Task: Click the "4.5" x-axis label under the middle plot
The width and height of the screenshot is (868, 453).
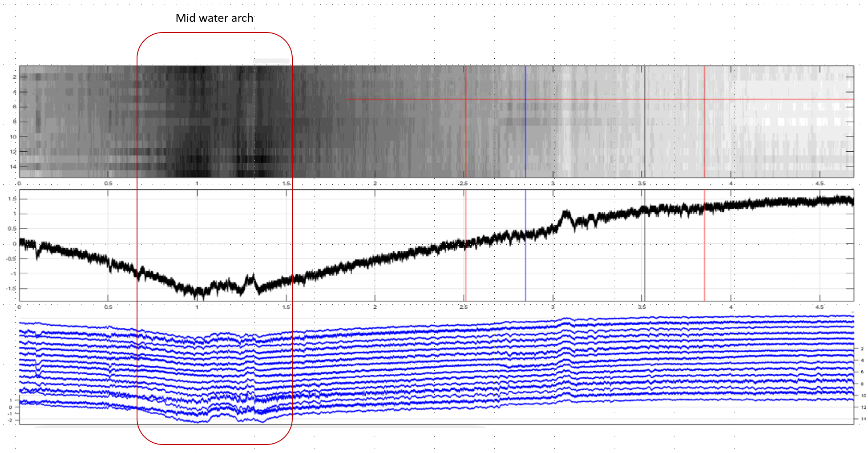Action: coord(820,307)
